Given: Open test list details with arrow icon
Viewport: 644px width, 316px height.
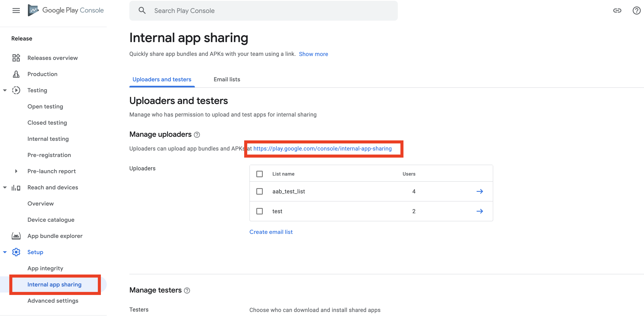Looking at the screenshot, I should click(479, 211).
